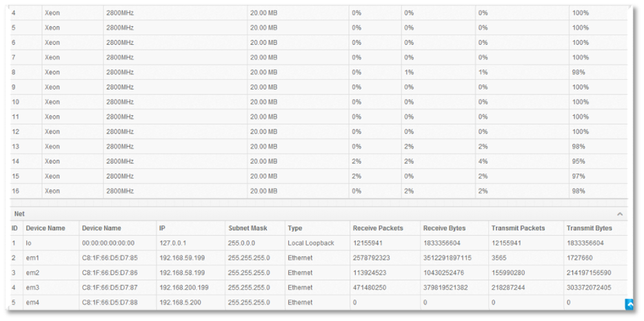Click the Transmit Packets column header

coord(518,228)
